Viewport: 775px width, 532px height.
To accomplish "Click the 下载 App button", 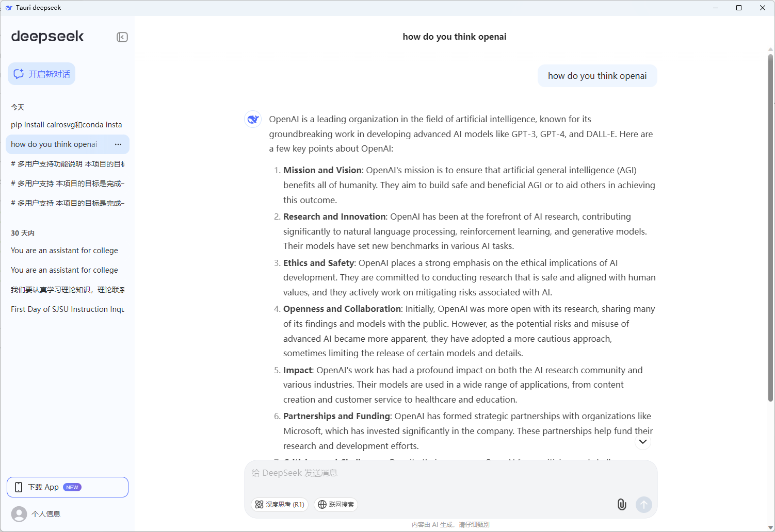I will tap(68, 487).
